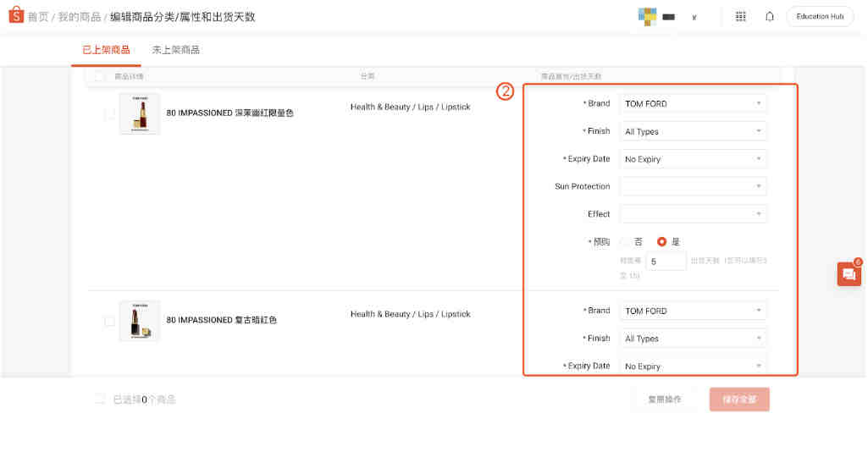Click the Shopee logo icon
The height and width of the screenshot is (463, 868).
pos(16,15)
